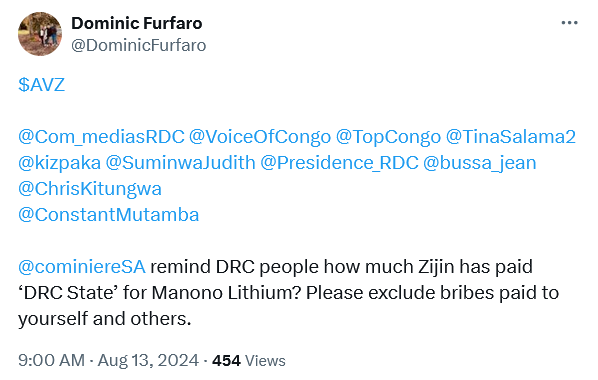Open the @TopCongo mention
This screenshot has width=598, height=380.
[x=388, y=137]
